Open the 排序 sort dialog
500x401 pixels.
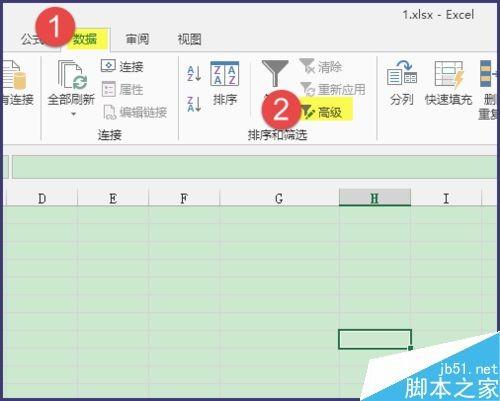[x=225, y=83]
